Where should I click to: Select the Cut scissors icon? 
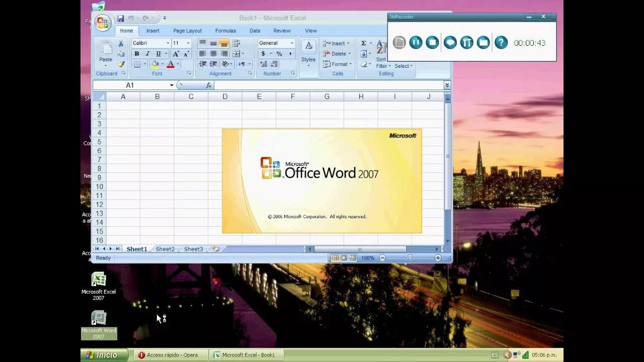(121, 44)
